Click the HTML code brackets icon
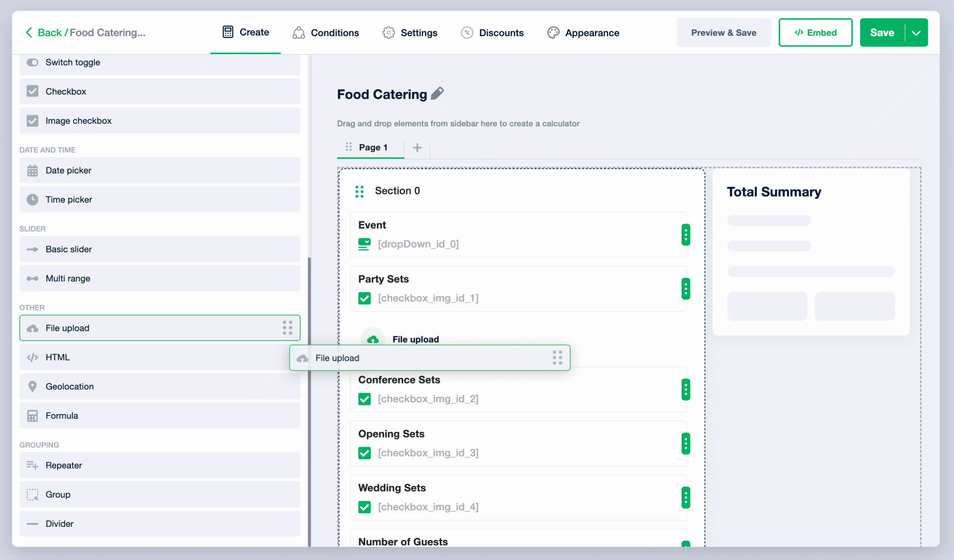The height and width of the screenshot is (560, 954). coord(32,358)
